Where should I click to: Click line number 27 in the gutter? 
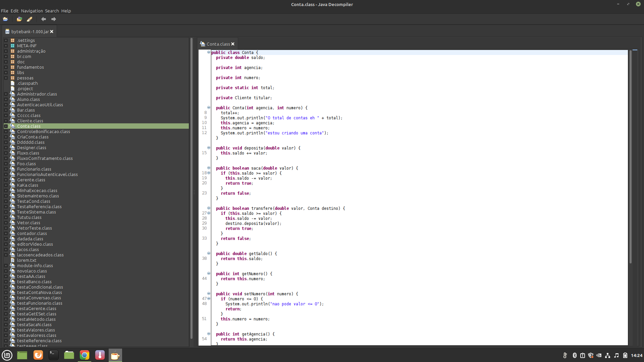pyautogui.click(x=204, y=213)
